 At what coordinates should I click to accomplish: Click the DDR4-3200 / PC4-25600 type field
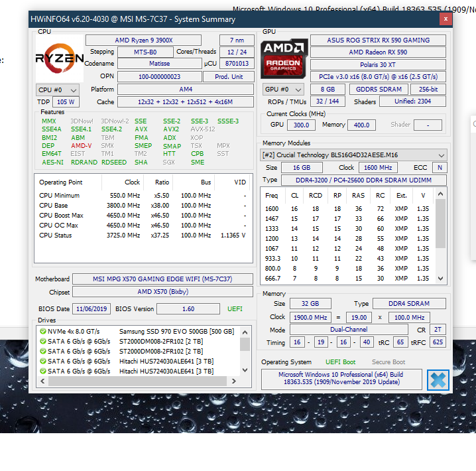pyautogui.click(x=364, y=180)
